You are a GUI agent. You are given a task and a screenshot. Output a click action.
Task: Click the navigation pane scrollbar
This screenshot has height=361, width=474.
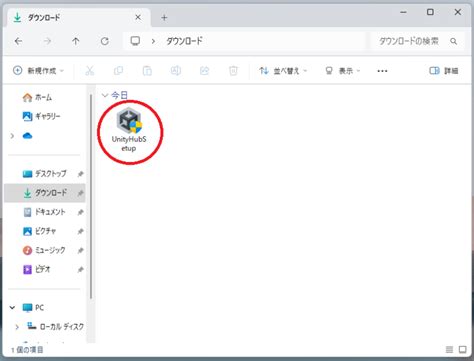[x=91, y=197]
